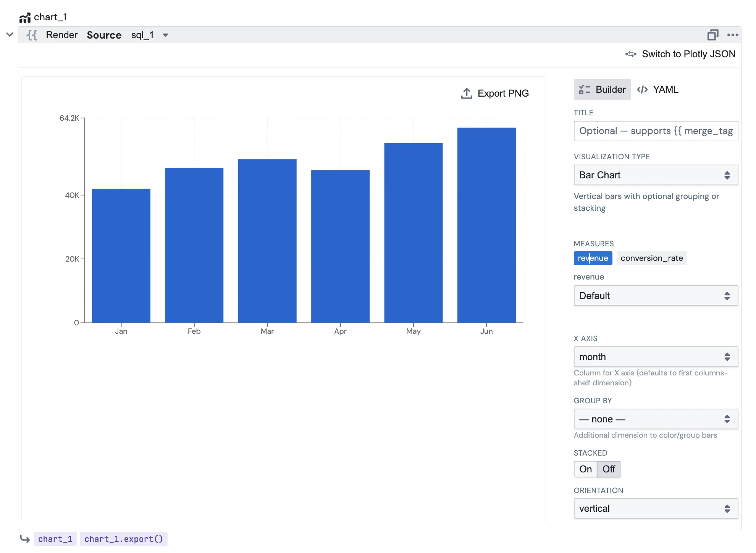Click the 64.2K y-axis label
This screenshot has height=553, width=756.
coord(69,118)
